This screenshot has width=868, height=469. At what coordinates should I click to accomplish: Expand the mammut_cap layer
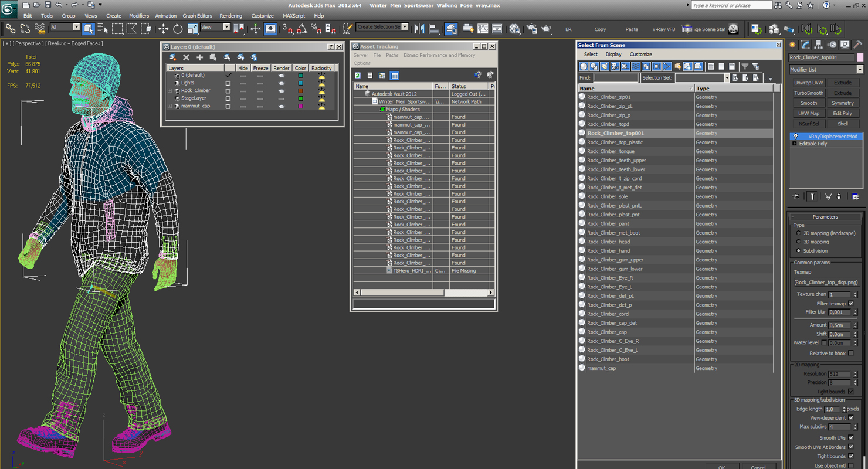(169, 106)
